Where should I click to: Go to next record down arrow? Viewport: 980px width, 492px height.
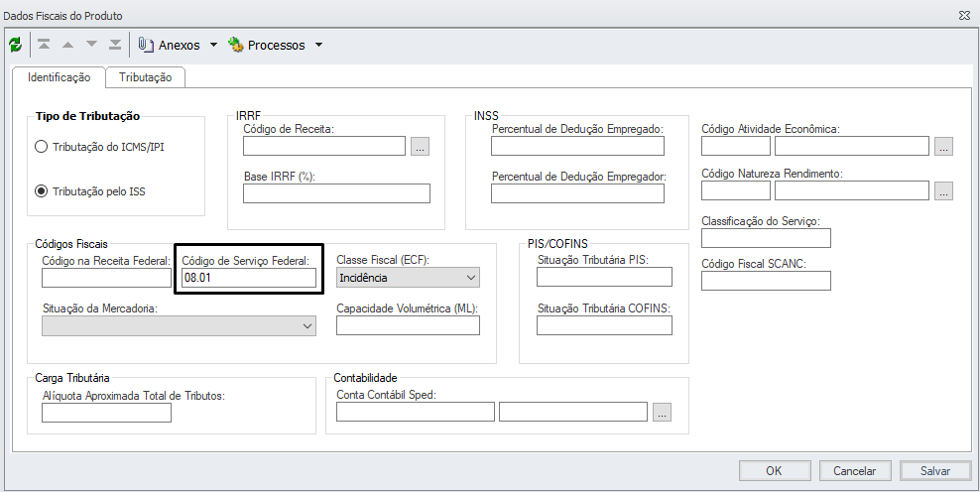pos(92,45)
